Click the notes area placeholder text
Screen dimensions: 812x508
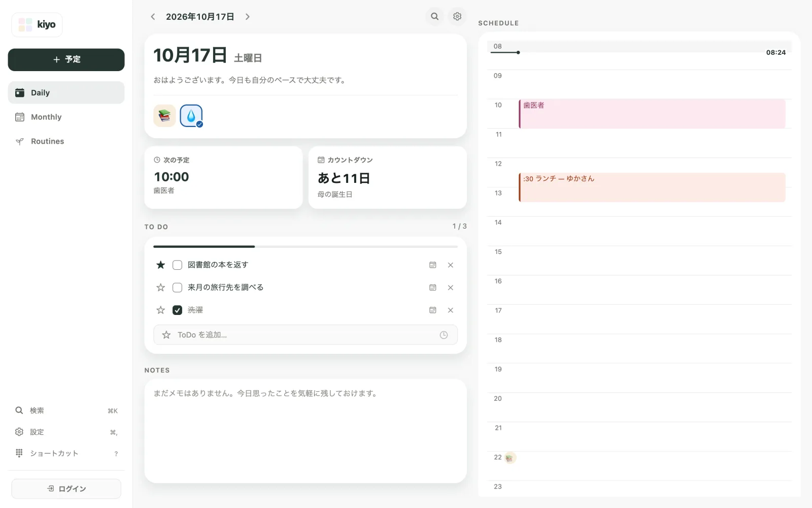pos(265,393)
